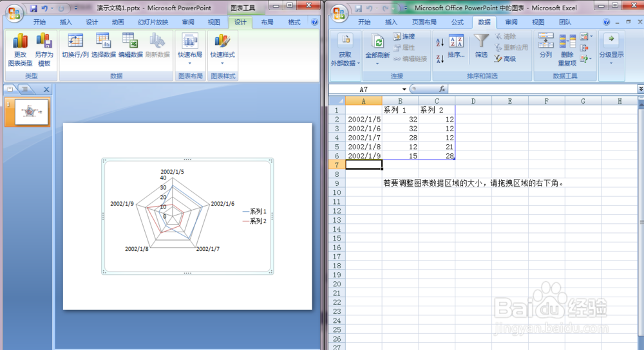Click Excel Get External Data icon
The height and width of the screenshot is (350, 644).
point(345,50)
